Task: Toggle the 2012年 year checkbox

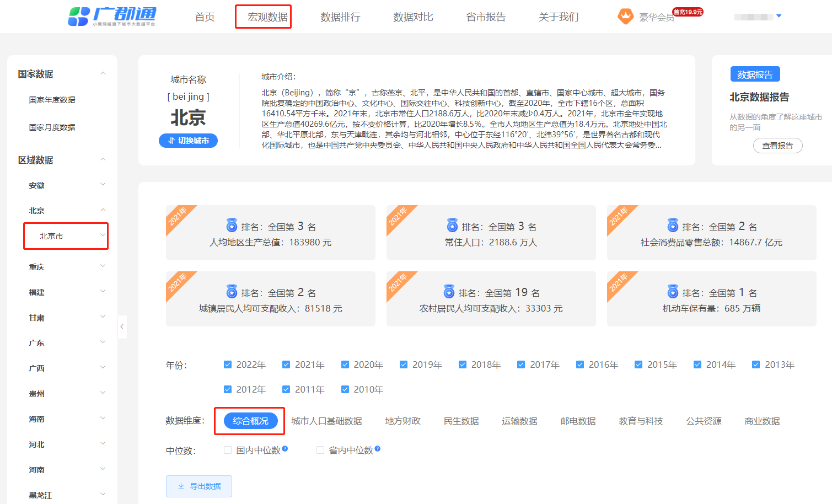Action: click(228, 389)
